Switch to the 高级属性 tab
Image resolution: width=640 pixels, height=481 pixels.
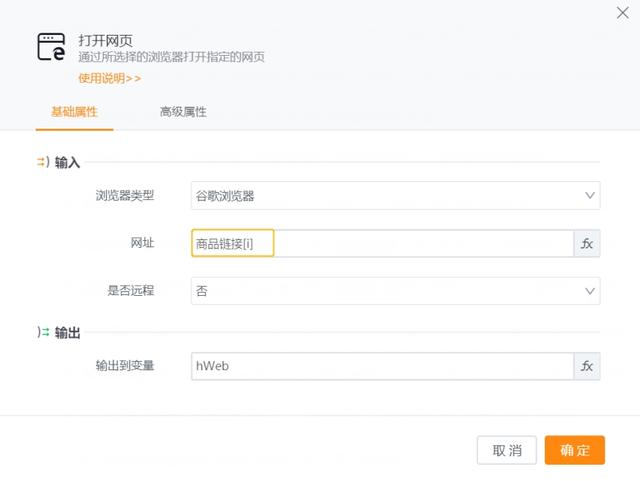pyautogui.click(x=183, y=112)
